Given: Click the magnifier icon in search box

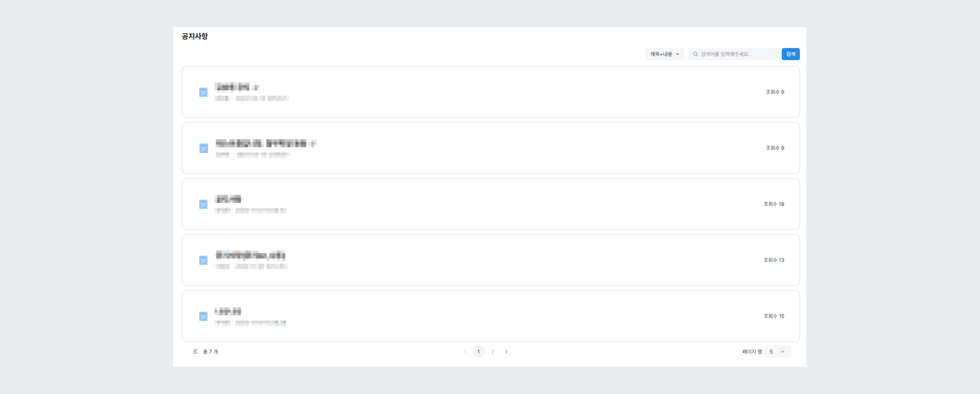Looking at the screenshot, I should click(695, 54).
